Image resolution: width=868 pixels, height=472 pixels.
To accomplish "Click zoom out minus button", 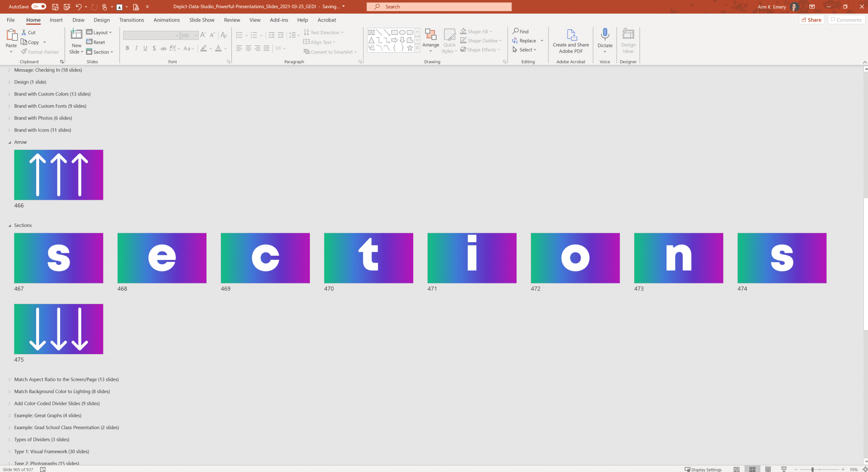I will pyautogui.click(x=796, y=469).
